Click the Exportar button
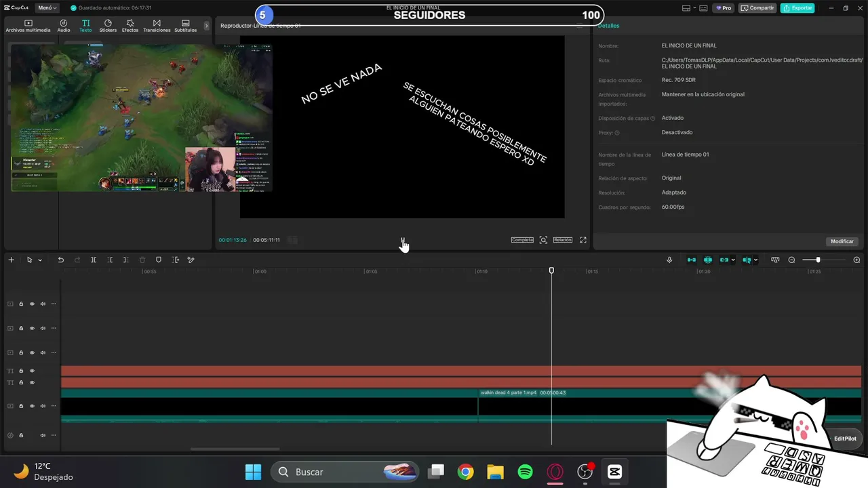This screenshot has width=868, height=488. pyautogui.click(x=797, y=8)
